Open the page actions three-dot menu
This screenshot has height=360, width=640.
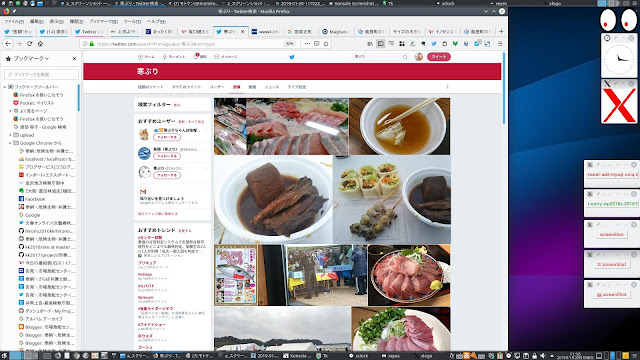(x=307, y=44)
